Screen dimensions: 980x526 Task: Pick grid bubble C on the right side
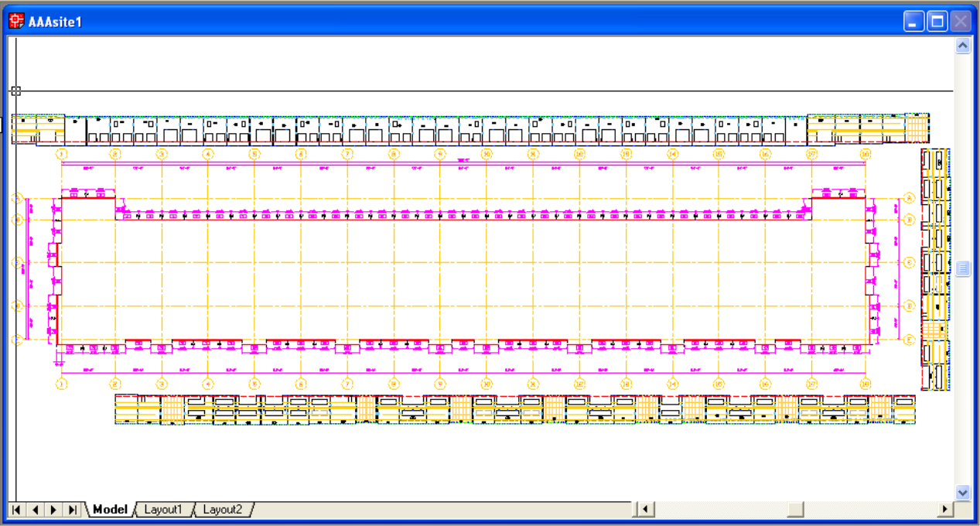pyautogui.click(x=910, y=262)
